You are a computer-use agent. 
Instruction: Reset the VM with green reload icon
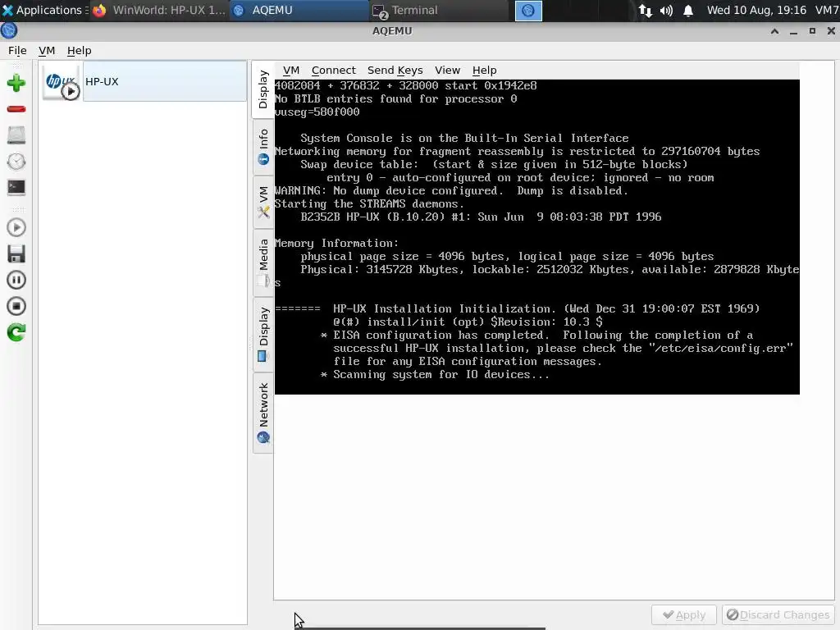[x=16, y=332]
